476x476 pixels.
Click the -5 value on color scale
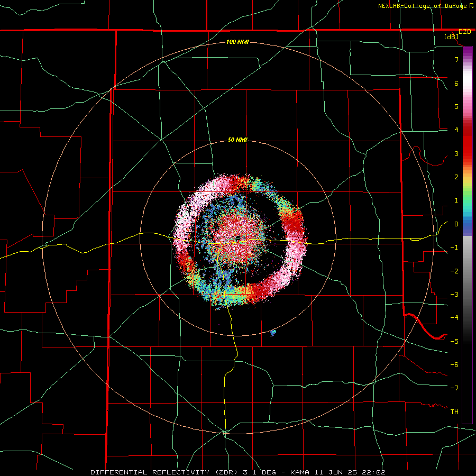(454, 341)
